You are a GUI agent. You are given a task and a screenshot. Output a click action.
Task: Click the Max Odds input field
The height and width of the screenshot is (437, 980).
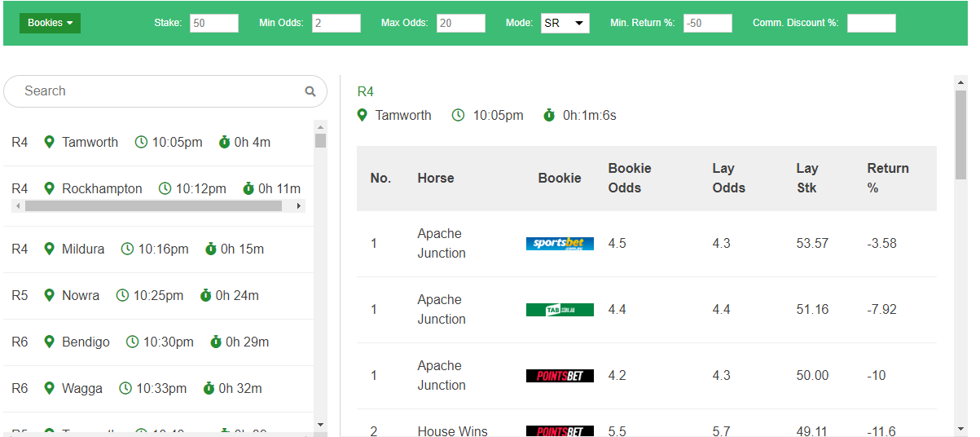coord(461,23)
